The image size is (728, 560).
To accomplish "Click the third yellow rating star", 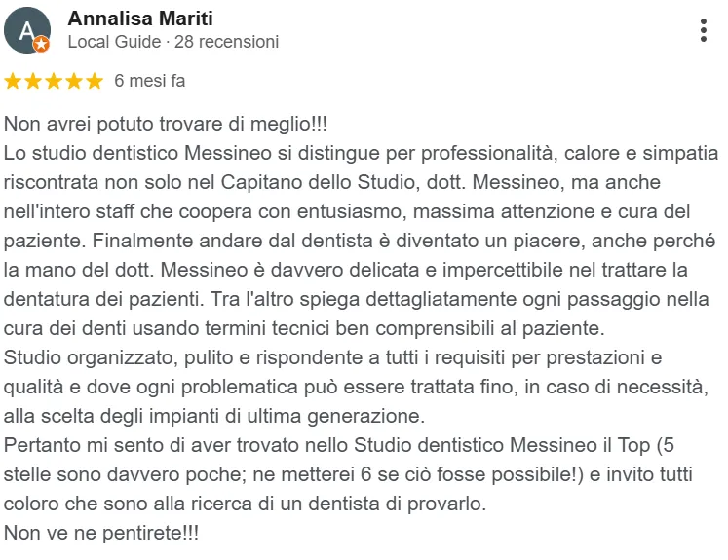I will (54, 81).
